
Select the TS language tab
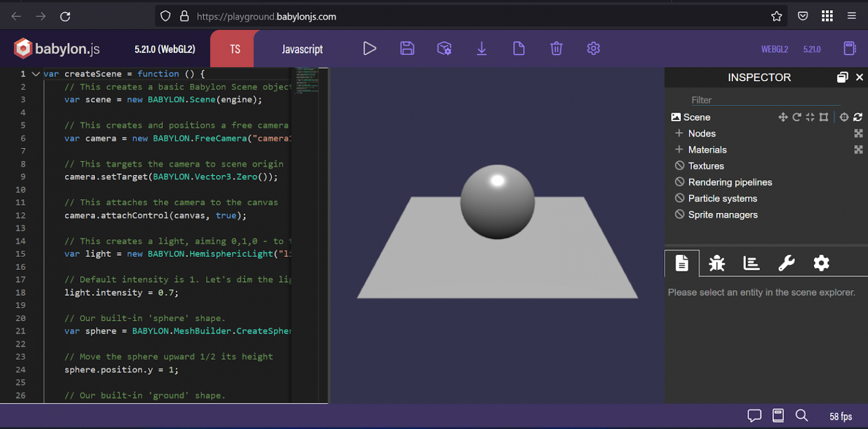[x=234, y=49]
